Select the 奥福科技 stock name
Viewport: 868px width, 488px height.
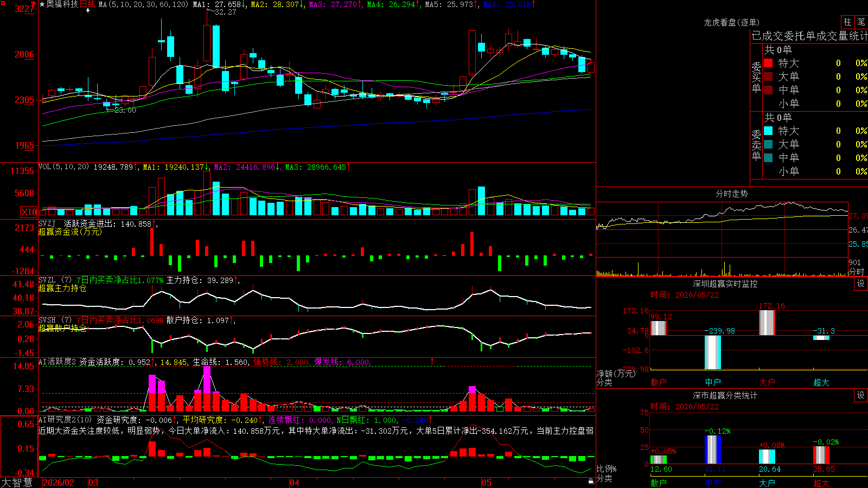click(x=62, y=4)
